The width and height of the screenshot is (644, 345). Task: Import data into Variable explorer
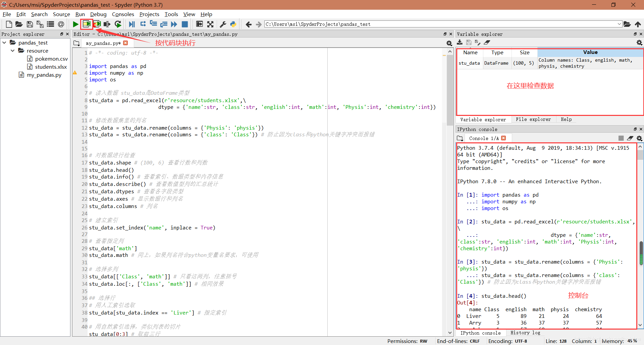coord(460,42)
